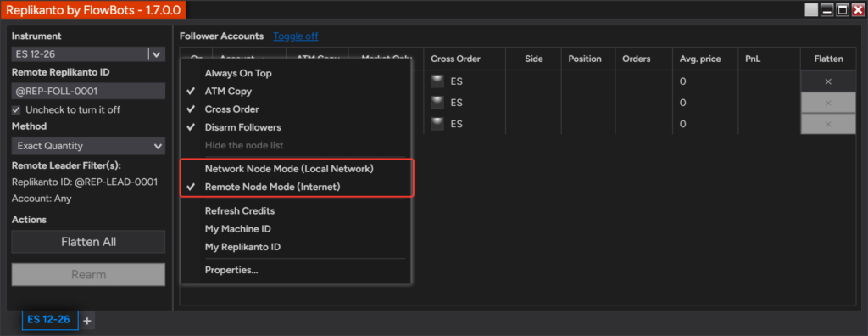Click the Avg. price column header
The height and width of the screenshot is (336, 868).
705,59
